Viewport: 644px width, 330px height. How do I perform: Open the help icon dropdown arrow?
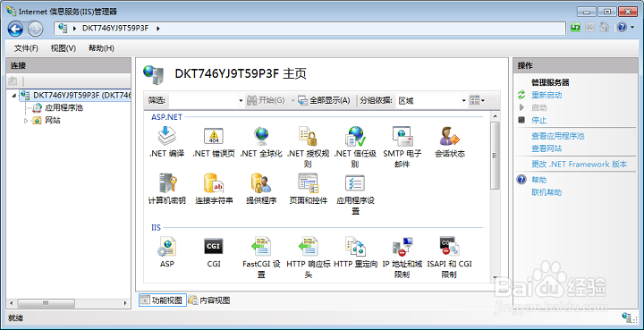coord(632,28)
